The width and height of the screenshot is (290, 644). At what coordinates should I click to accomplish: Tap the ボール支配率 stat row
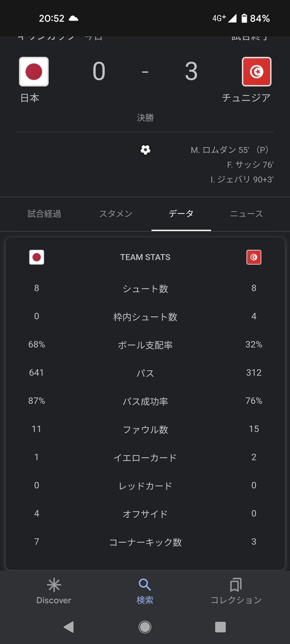145,345
